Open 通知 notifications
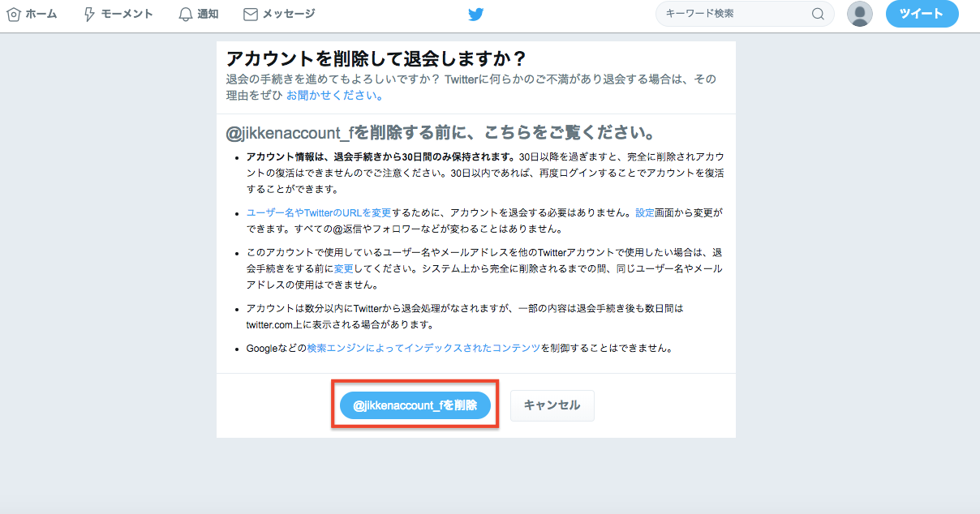Image resolution: width=980 pixels, height=514 pixels. (x=199, y=14)
